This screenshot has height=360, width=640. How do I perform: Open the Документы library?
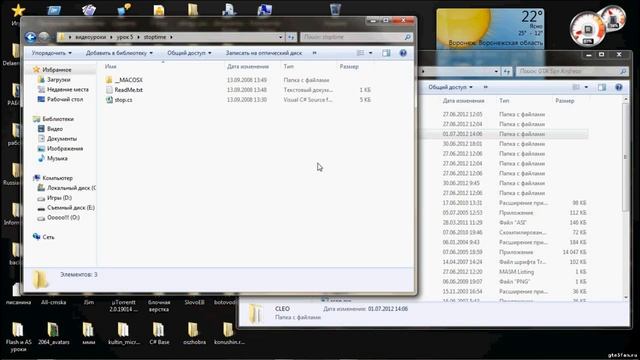(62, 139)
